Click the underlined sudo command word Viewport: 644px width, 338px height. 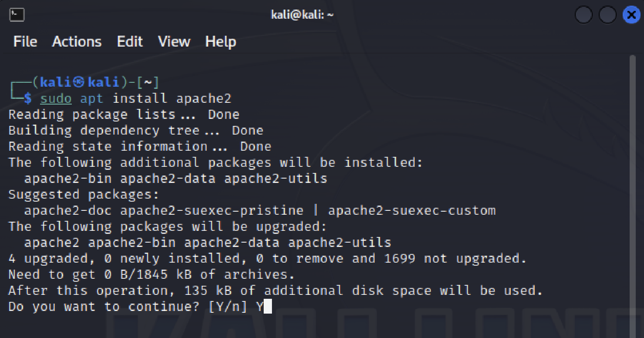[56, 98]
